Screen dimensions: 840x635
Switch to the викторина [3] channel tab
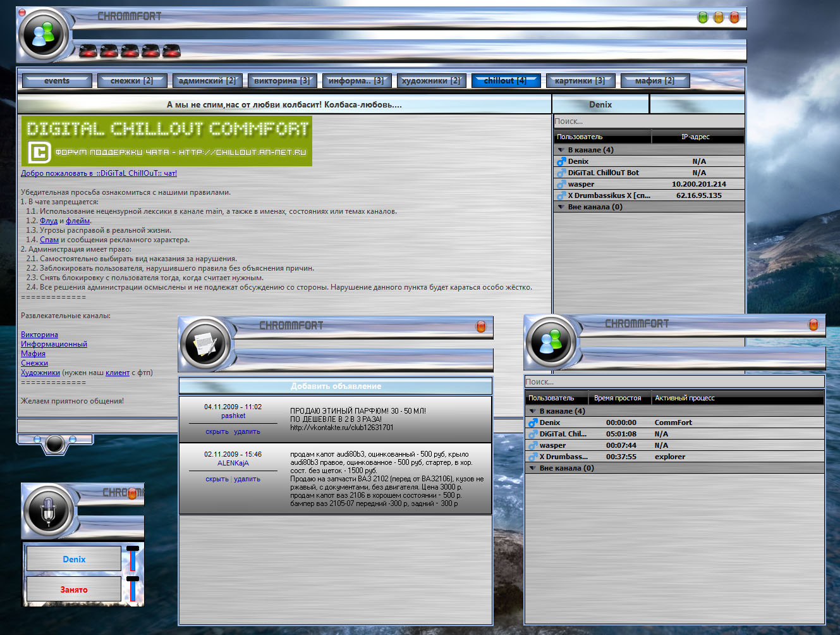(282, 81)
